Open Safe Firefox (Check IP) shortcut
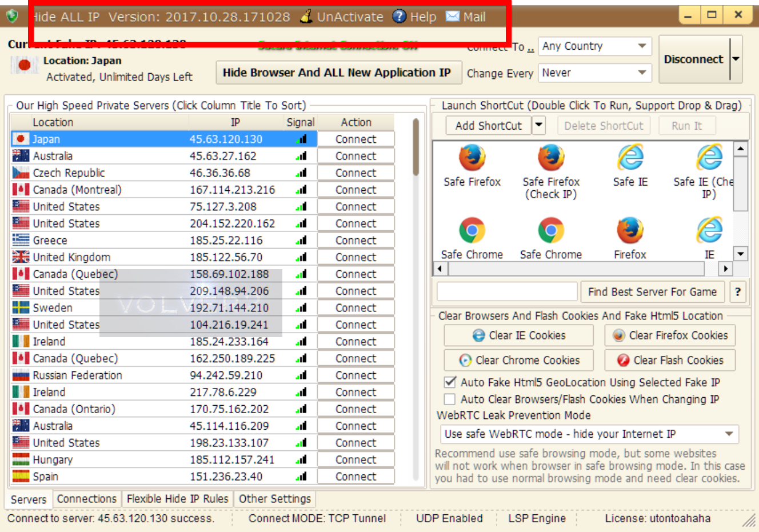Image resolution: width=759 pixels, height=532 pixels. 551,158
